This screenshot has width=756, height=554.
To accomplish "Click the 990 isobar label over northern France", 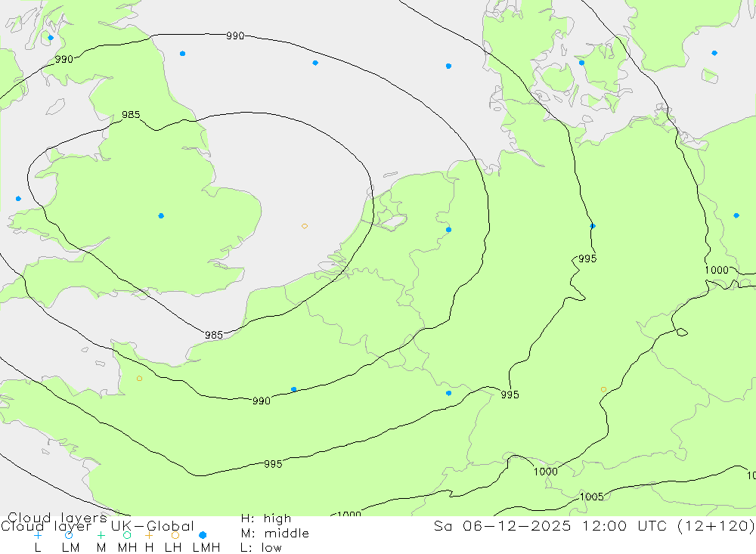I will (262, 401).
